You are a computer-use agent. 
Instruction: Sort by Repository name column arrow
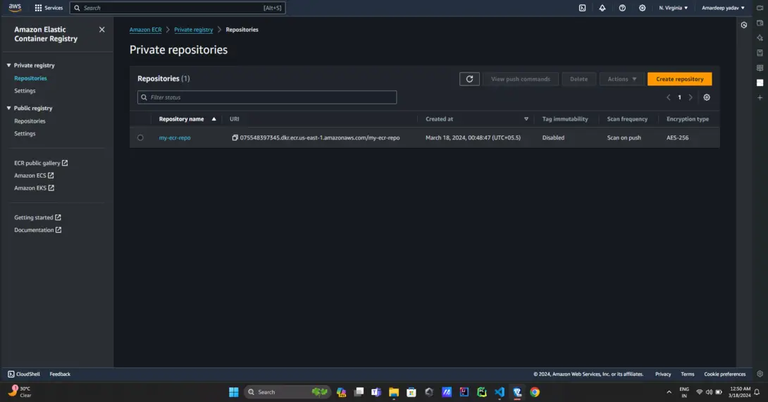tap(214, 119)
